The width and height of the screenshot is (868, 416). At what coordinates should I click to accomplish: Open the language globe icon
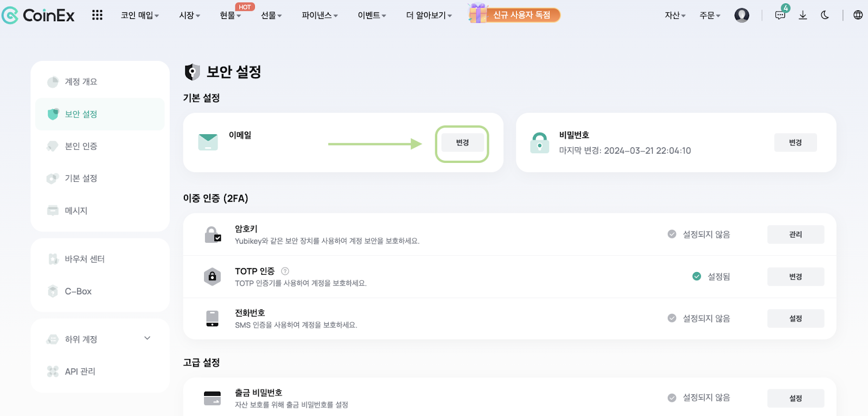pyautogui.click(x=858, y=15)
